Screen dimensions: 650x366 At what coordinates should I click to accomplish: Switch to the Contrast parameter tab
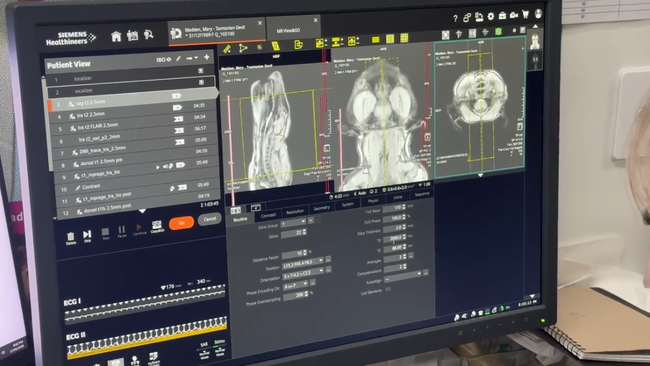click(268, 216)
